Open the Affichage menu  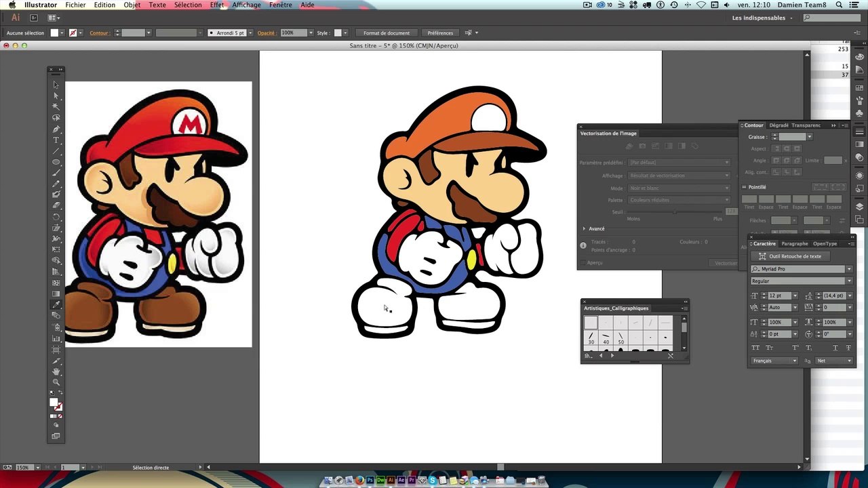point(247,5)
